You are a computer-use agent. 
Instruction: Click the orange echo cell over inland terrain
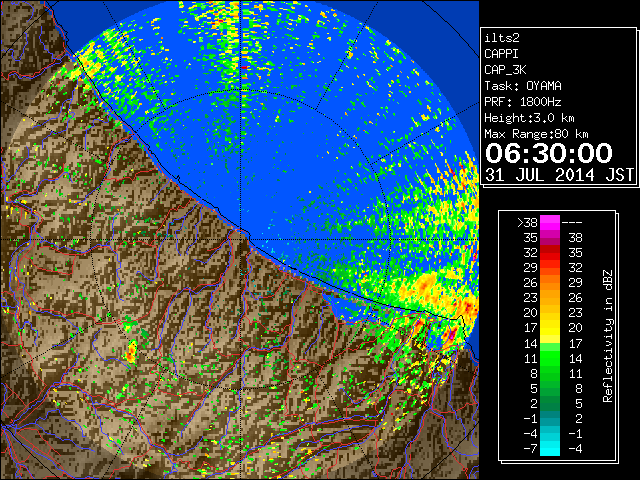pyautogui.click(x=131, y=353)
